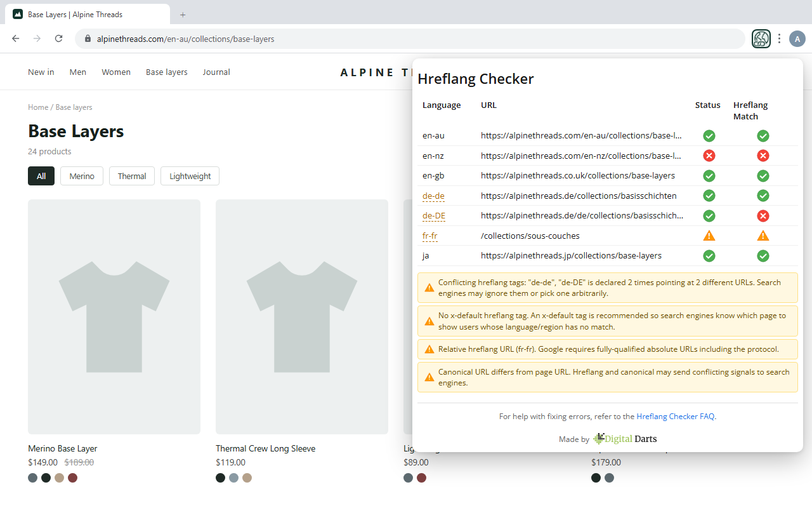
Task: View site information via the lock icon
Action: 88,39
